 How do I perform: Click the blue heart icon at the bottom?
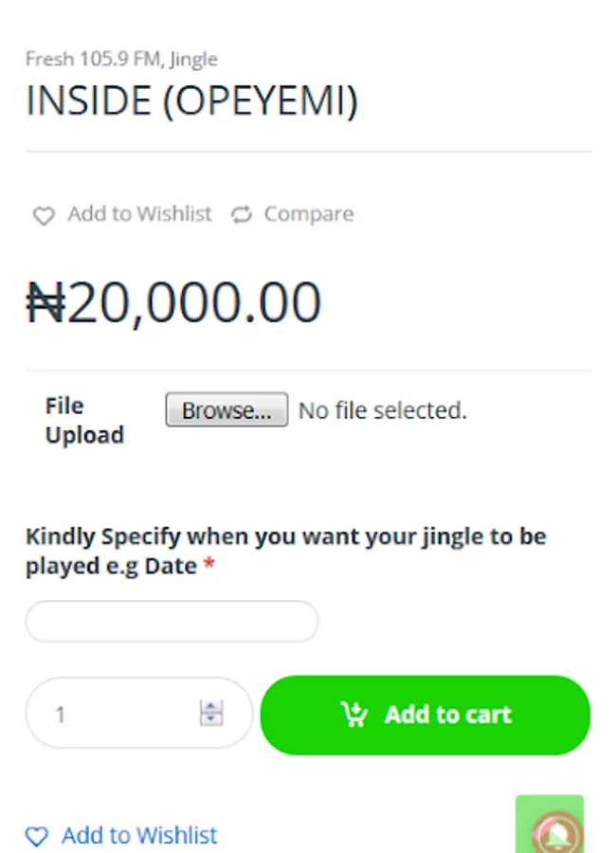(x=37, y=836)
